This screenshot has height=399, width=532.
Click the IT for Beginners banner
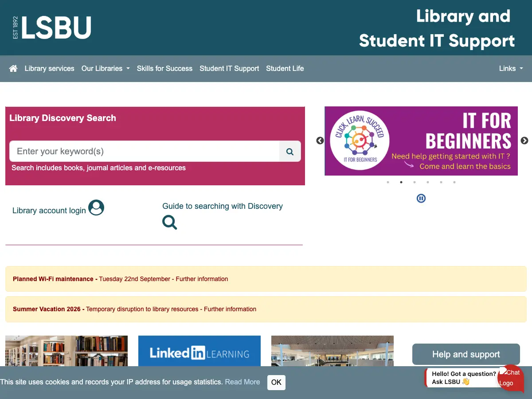pos(421,141)
